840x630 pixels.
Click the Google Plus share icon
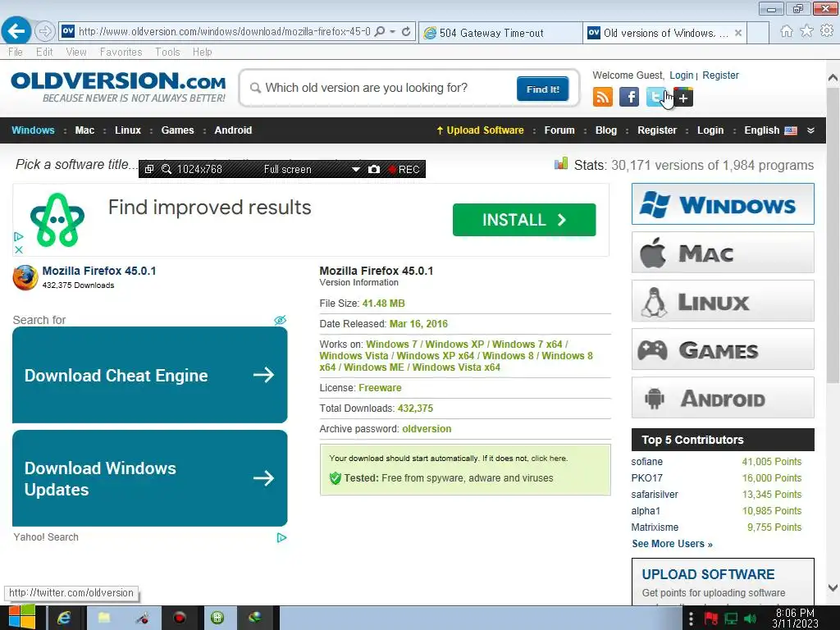click(x=683, y=98)
